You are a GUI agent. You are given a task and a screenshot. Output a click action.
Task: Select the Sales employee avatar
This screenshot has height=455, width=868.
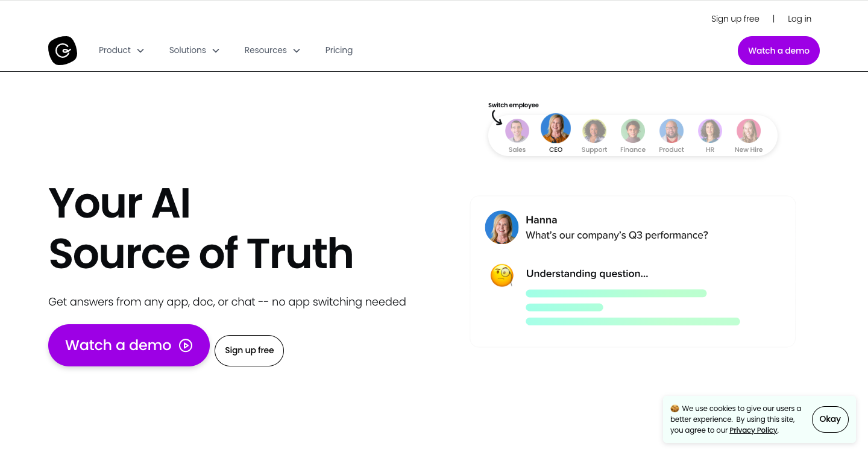coord(517,131)
